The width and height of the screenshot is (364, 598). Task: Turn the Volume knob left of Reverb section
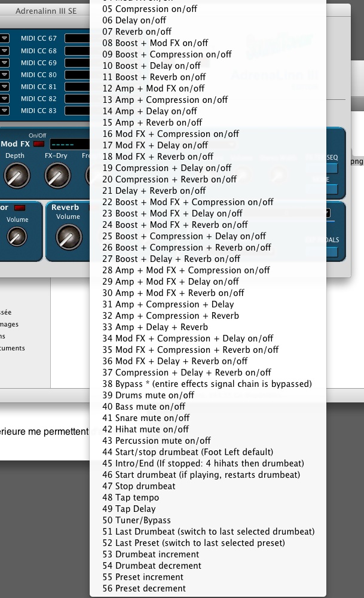(17, 236)
